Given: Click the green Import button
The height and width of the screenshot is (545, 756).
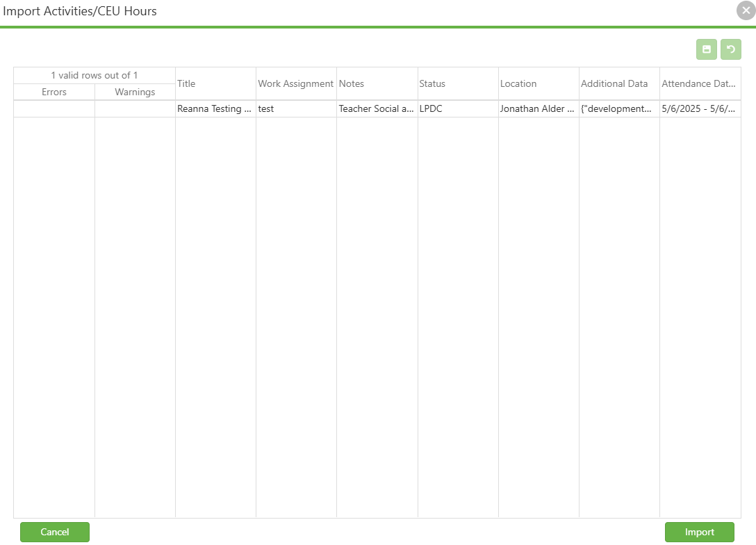Looking at the screenshot, I should coord(699,532).
